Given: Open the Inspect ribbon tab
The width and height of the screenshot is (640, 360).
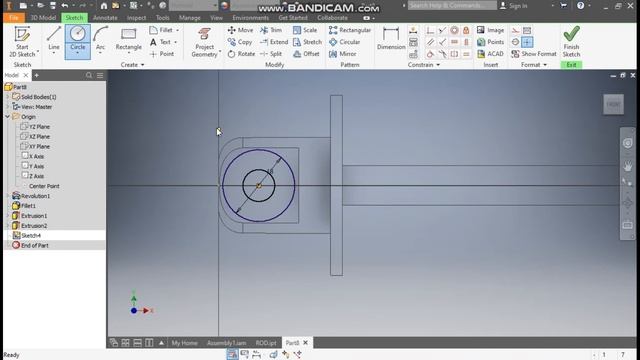Looking at the screenshot, I should tap(136, 18).
